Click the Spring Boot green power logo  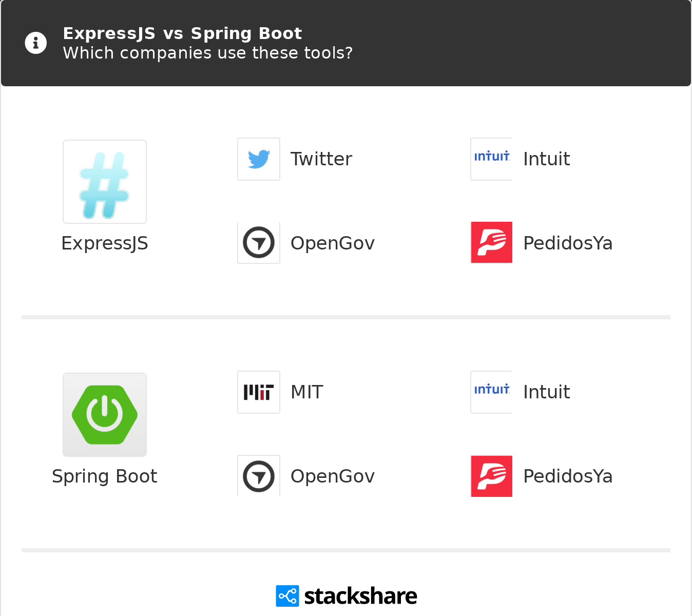(x=105, y=415)
